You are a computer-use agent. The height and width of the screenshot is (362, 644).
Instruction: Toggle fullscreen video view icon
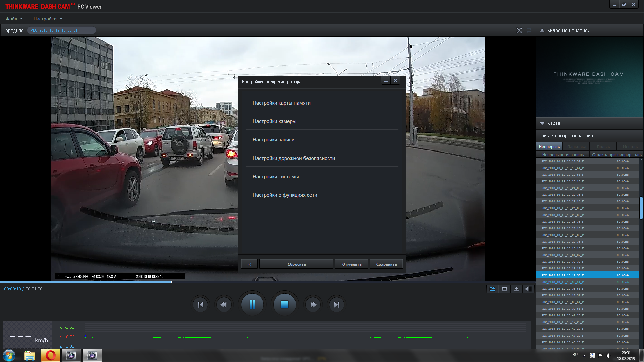pyautogui.click(x=519, y=30)
